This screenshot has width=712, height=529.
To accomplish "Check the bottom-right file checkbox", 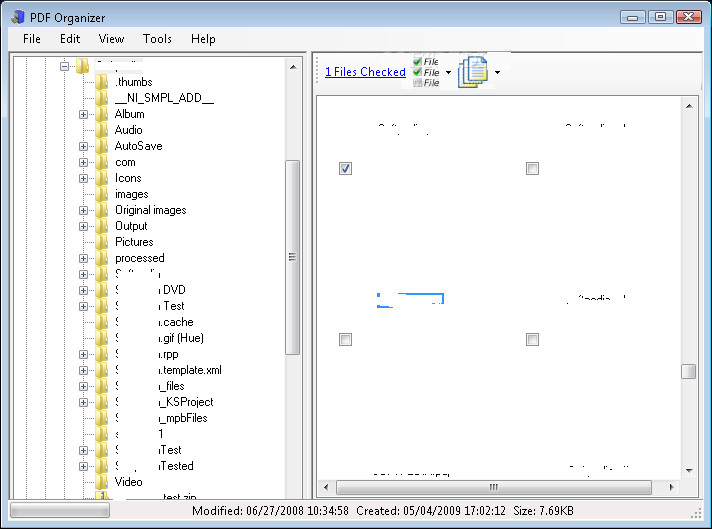I will tap(532, 339).
